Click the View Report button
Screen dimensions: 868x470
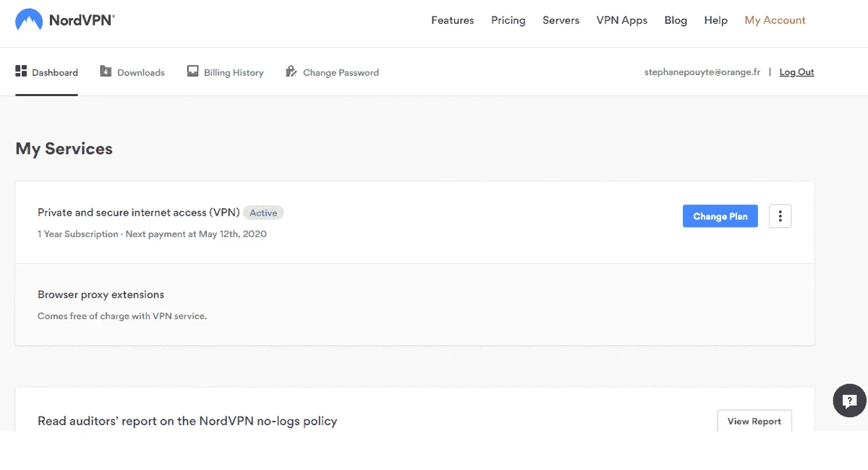[x=754, y=421]
